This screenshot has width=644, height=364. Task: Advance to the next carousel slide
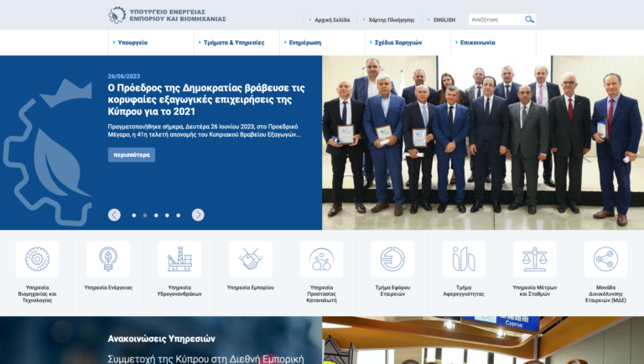click(198, 215)
